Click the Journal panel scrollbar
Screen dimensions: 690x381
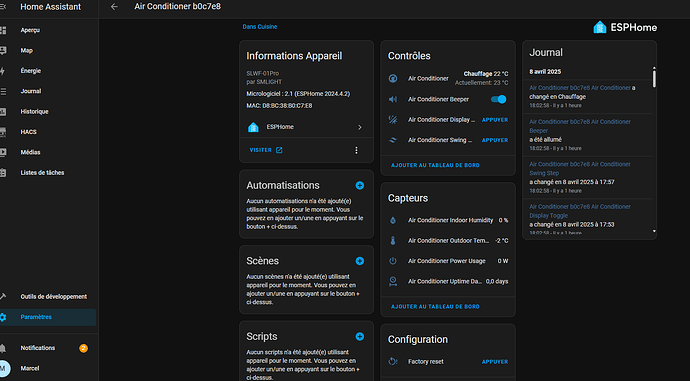pos(654,77)
